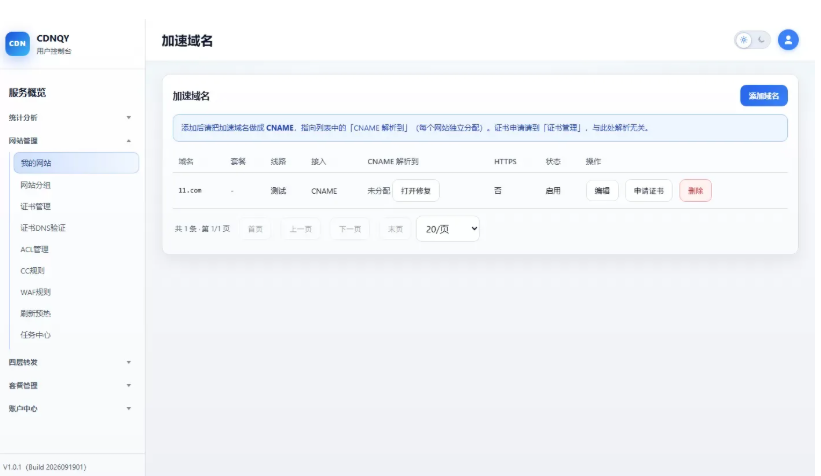
Task: Expand the 统计分析 menu section
Action: [70, 117]
